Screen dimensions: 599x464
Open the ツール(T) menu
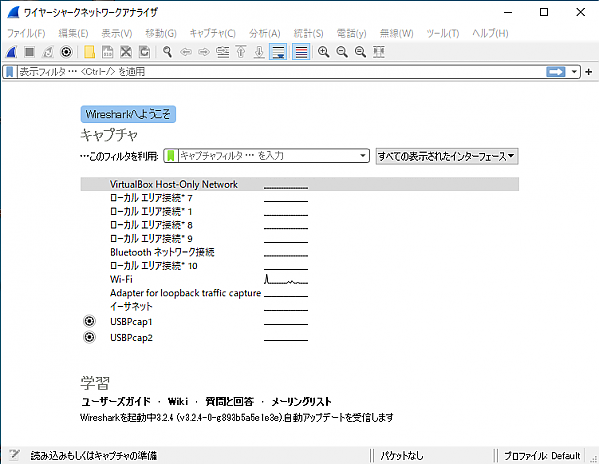443,34
